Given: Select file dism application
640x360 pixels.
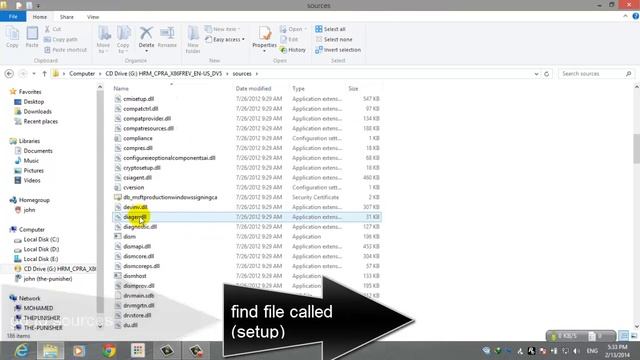Looking at the screenshot, I should pos(129,237).
